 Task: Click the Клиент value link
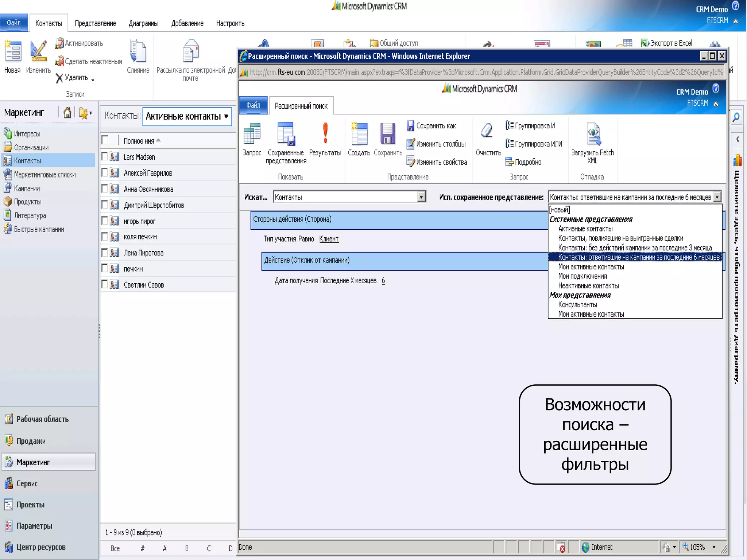tap(329, 239)
